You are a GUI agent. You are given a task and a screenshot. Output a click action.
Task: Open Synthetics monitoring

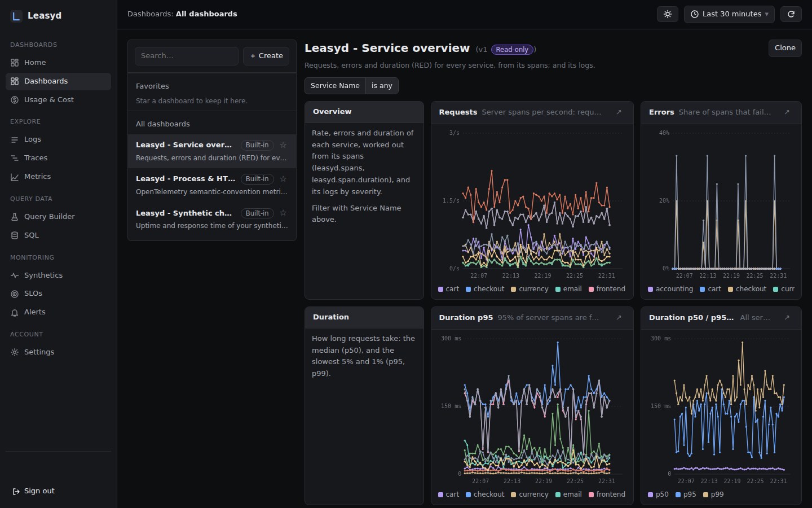point(58,275)
